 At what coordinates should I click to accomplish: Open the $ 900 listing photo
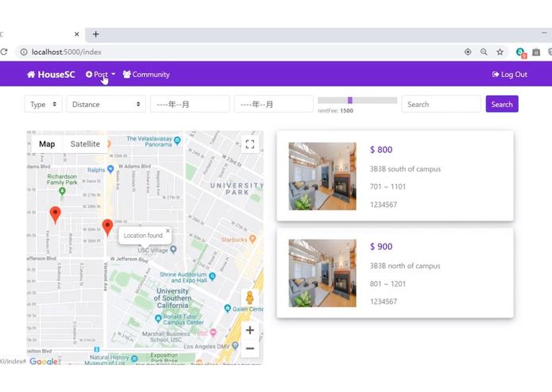point(322,273)
